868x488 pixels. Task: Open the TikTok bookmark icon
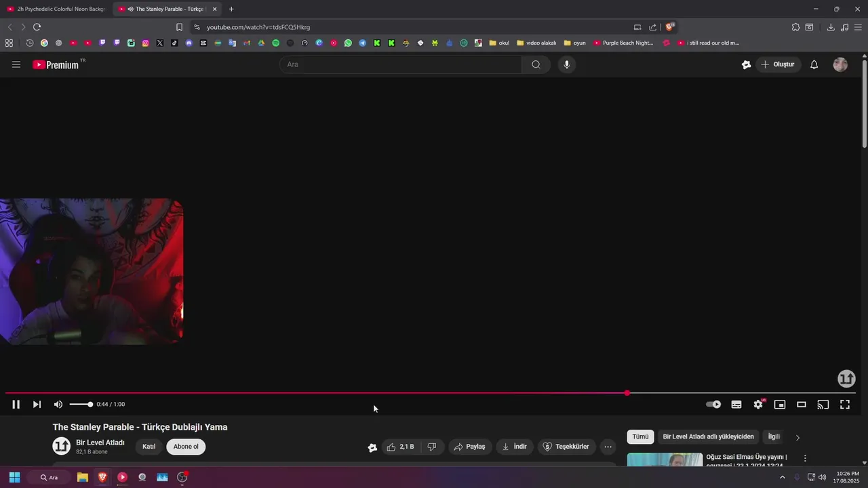click(x=174, y=43)
